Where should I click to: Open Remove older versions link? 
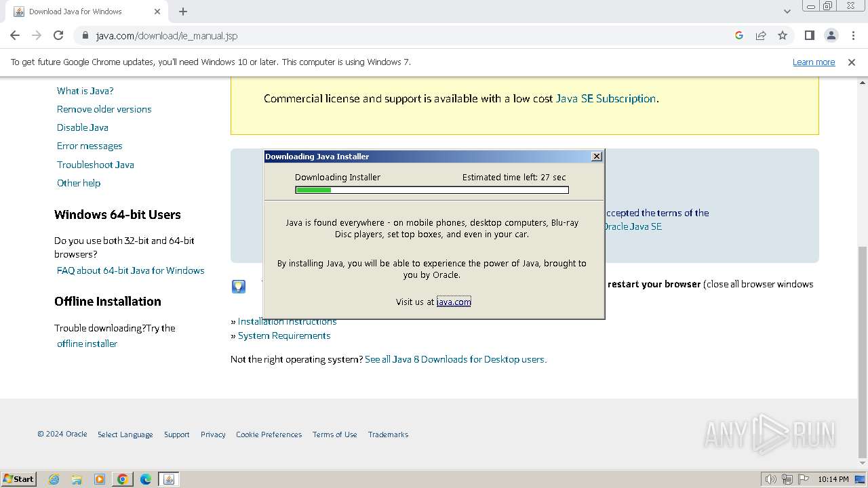(104, 109)
